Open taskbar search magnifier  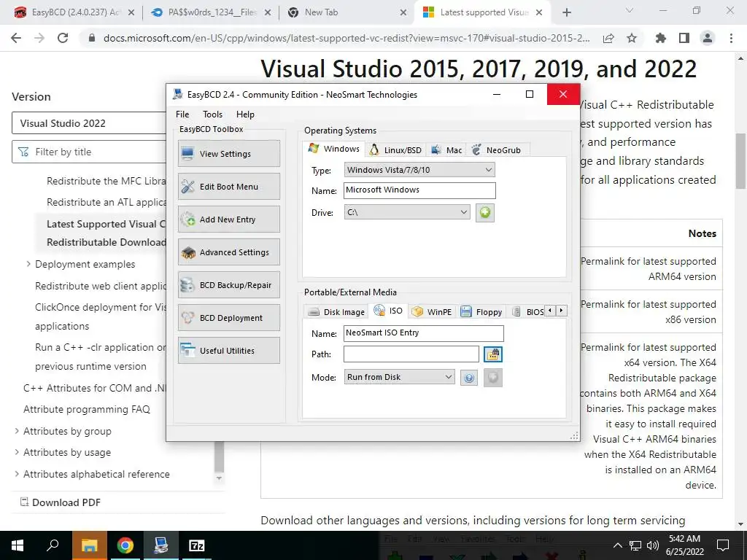pos(53,545)
